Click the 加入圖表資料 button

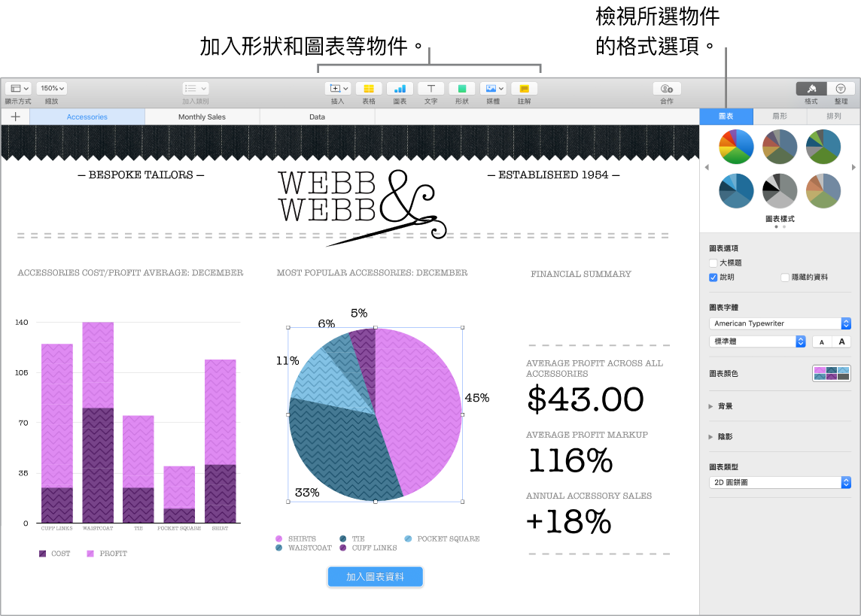[375, 575]
